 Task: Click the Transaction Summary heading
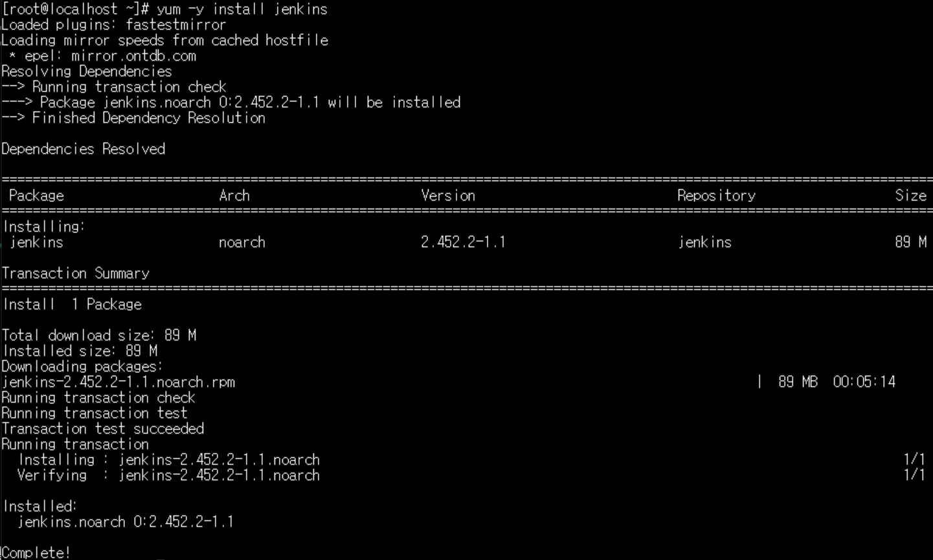(x=76, y=273)
